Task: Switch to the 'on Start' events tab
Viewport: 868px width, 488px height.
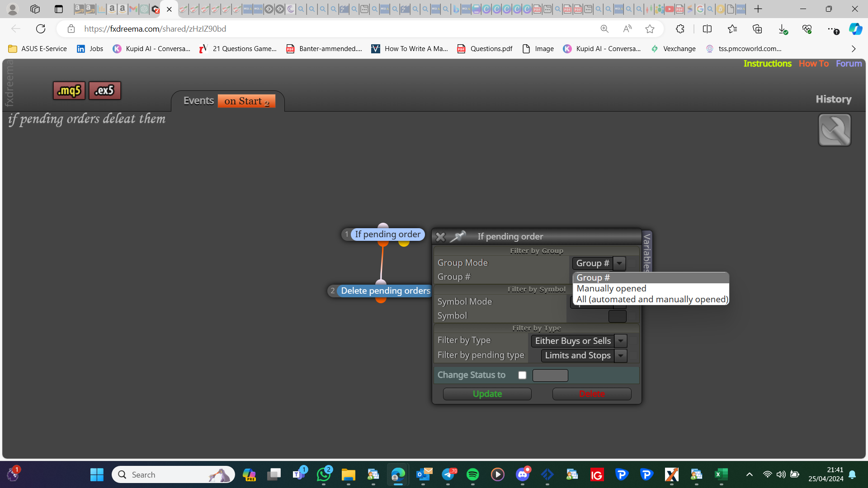Action: click(247, 101)
